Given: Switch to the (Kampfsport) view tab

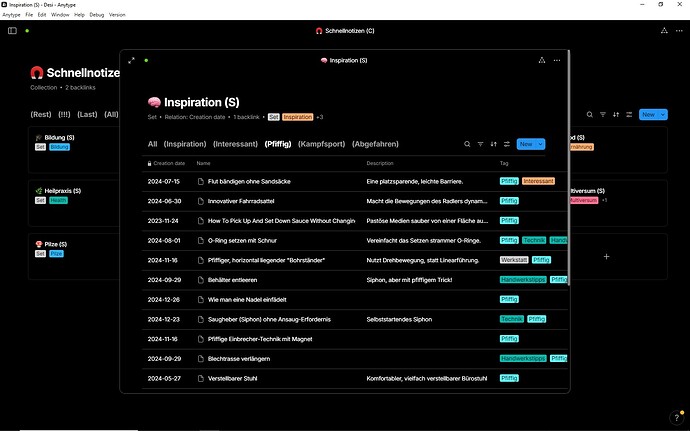Looking at the screenshot, I should [322, 144].
